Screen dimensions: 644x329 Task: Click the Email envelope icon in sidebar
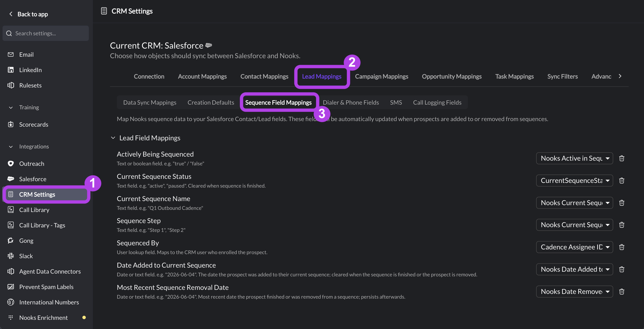[11, 55]
